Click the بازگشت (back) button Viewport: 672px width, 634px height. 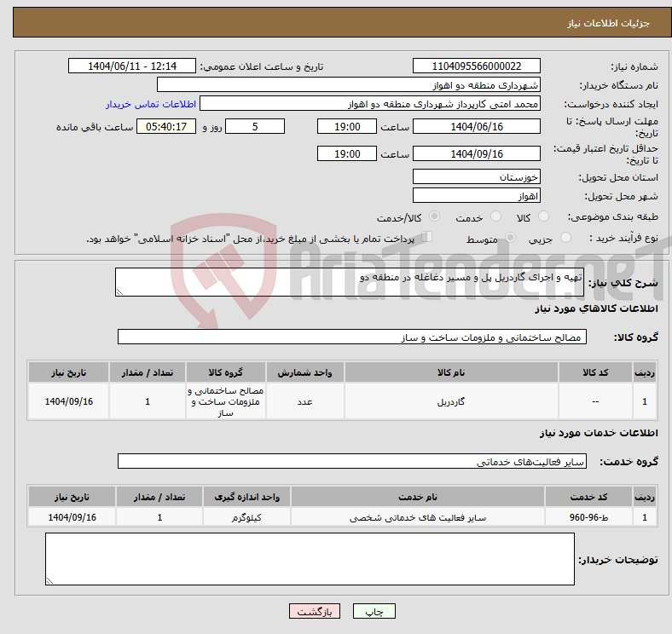[315, 611]
